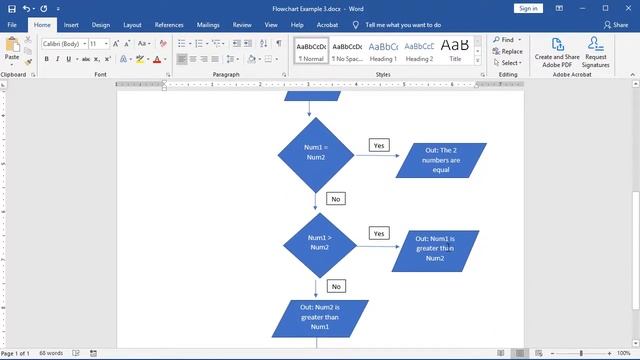Select Print Layout view in status bar
This screenshot has height=360, width=640.
pyautogui.click(x=520, y=353)
